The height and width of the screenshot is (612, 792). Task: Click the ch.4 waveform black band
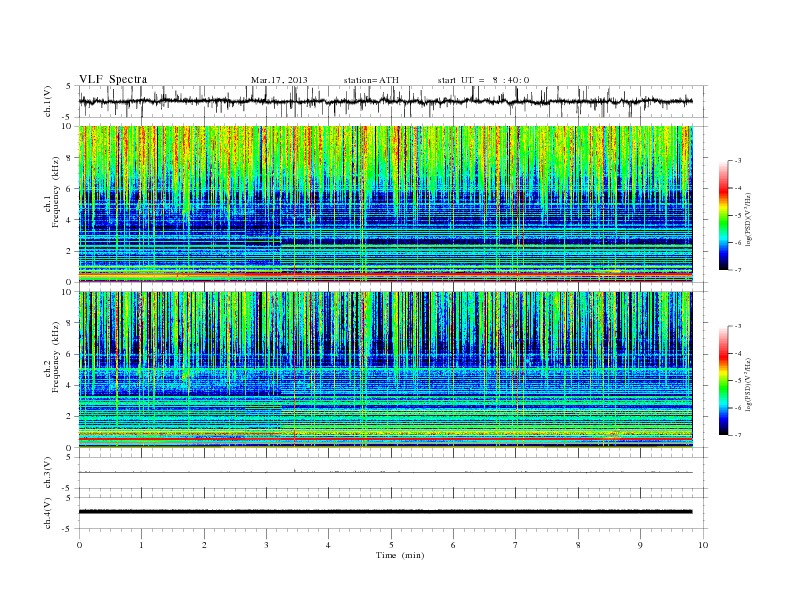[385, 512]
